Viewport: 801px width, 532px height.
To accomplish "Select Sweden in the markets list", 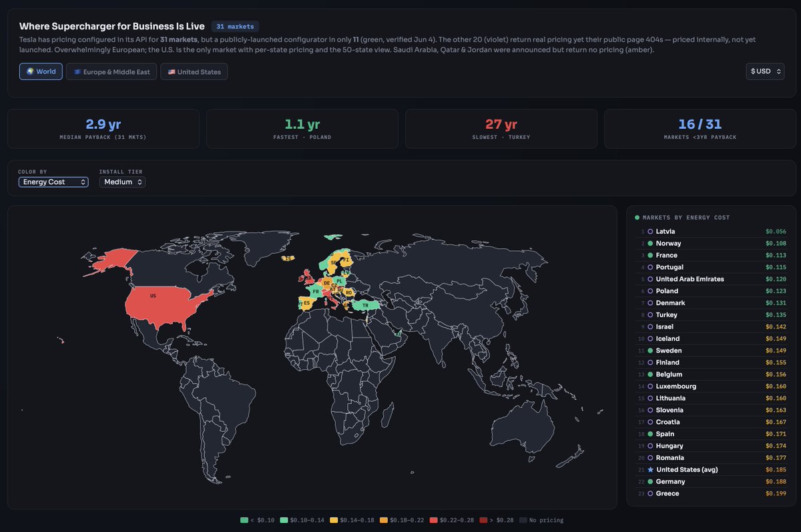I will click(x=711, y=350).
